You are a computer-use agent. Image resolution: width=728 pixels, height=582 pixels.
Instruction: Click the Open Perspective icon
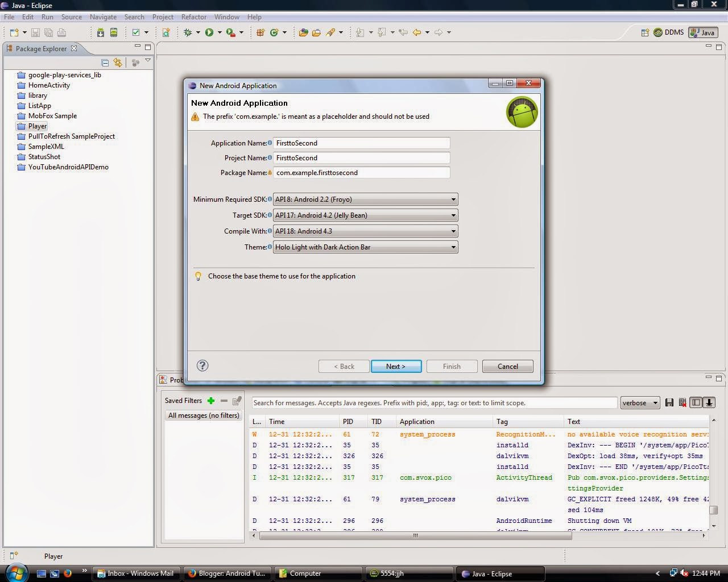click(x=645, y=32)
